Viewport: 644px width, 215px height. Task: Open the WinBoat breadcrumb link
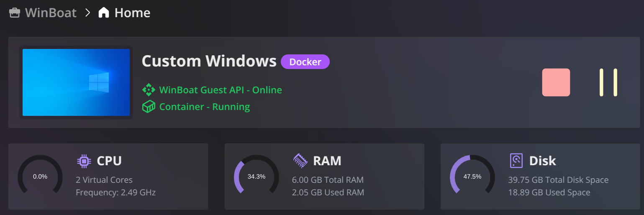click(51, 13)
